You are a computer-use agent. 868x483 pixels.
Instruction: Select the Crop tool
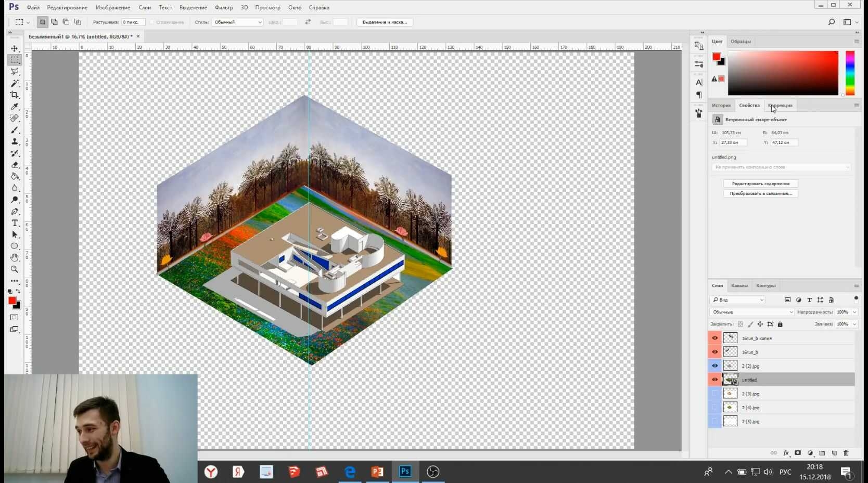pyautogui.click(x=15, y=95)
